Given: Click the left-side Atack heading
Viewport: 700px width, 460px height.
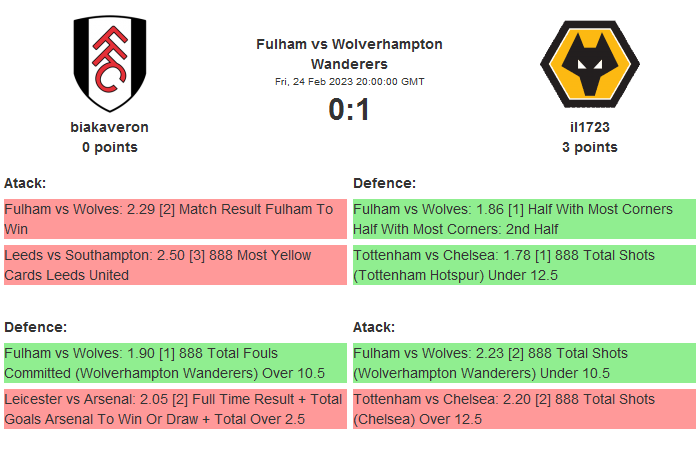Looking at the screenshot, I should (x=25, y=183).
